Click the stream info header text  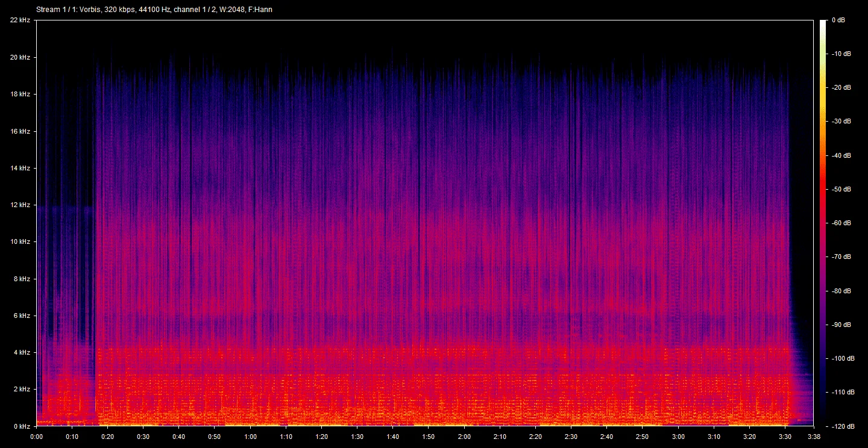(x=154, y=10)
